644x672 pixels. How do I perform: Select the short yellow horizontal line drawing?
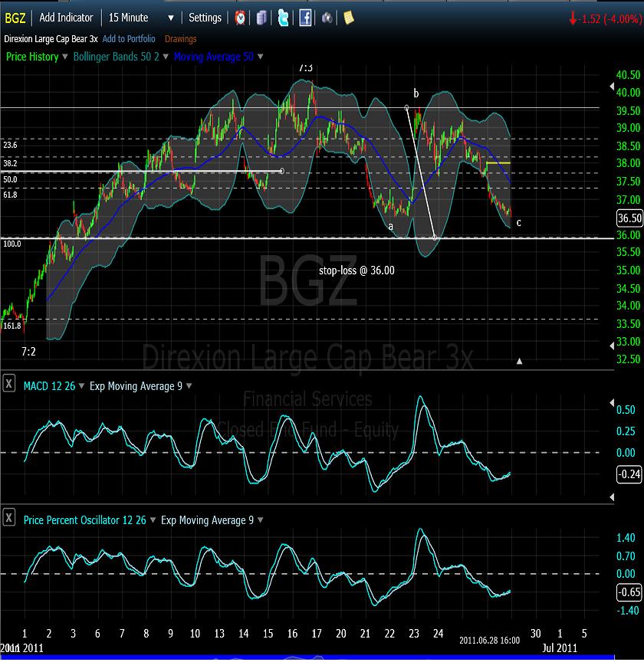tap(498, 163)
